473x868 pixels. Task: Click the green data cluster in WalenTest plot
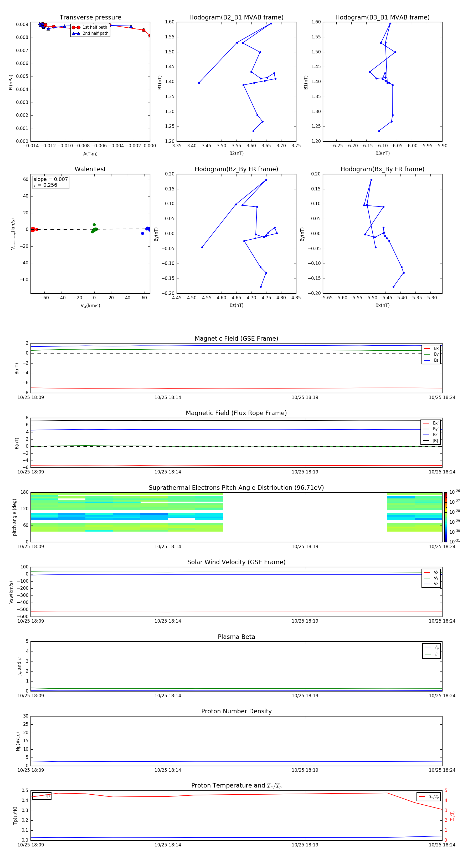[x=94, y=229]
